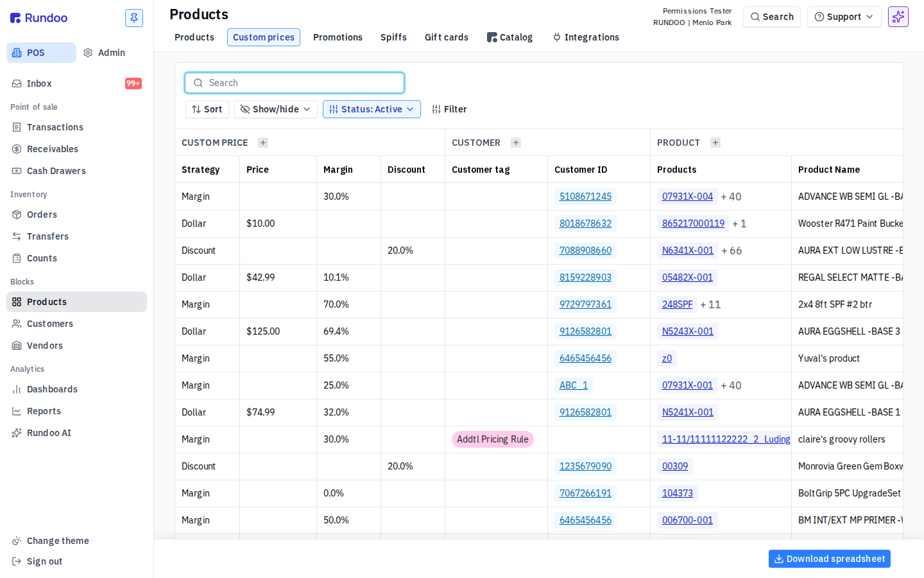Screen dimensions: 924x578
Task: Open customer ID 8018678632 link
Action: tap(585, 223)
